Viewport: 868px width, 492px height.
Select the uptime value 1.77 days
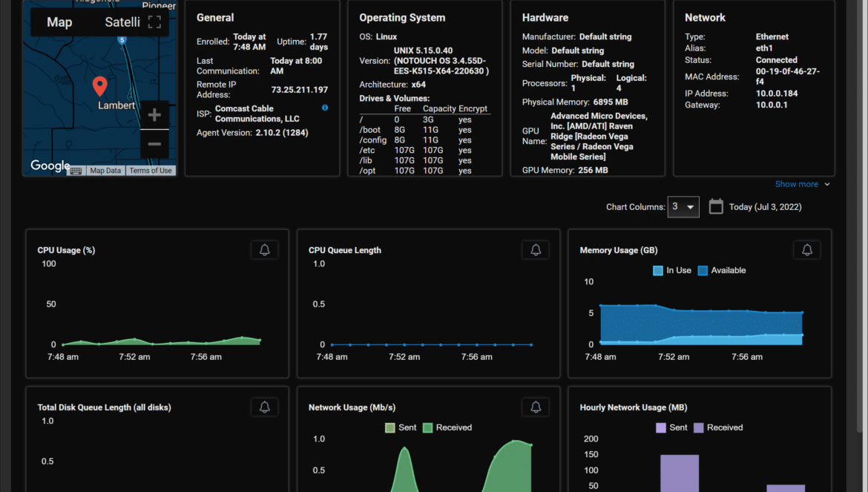[318, 42]
